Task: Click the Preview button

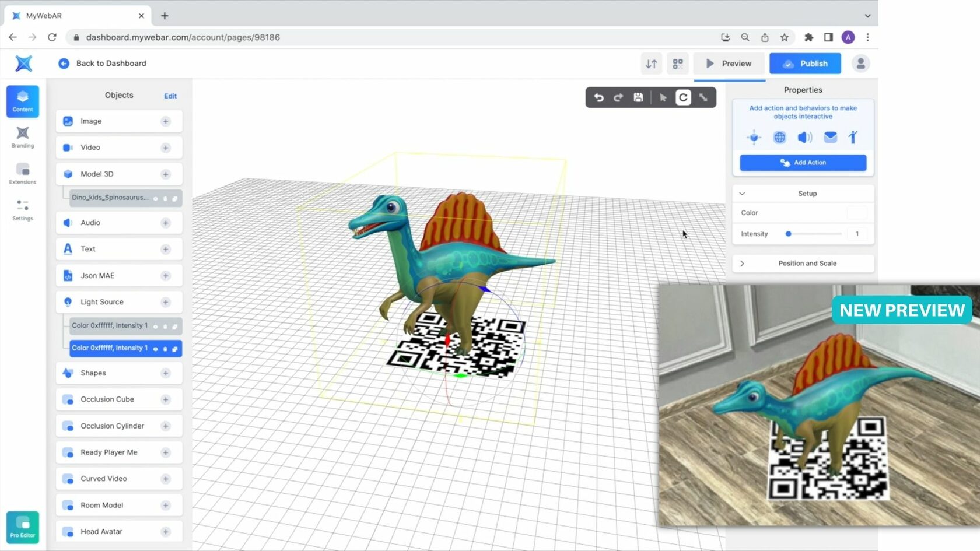Action: coord(729,64)
